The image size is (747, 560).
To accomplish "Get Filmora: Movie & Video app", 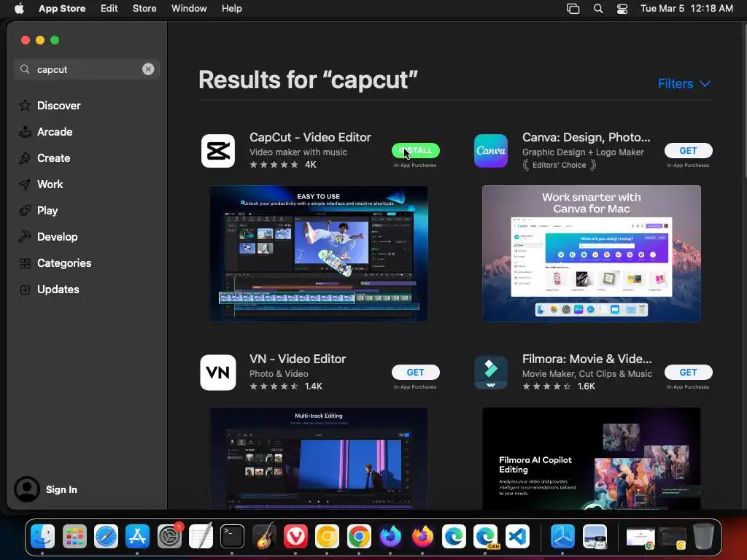I will pyautogui.click(x=688, y=373).
